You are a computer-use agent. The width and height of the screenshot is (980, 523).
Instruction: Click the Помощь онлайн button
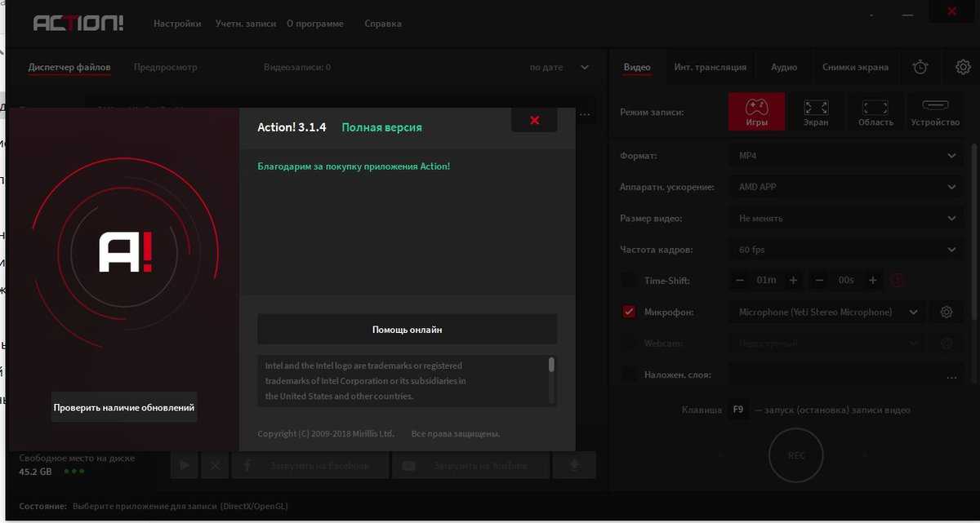point(408,330)
